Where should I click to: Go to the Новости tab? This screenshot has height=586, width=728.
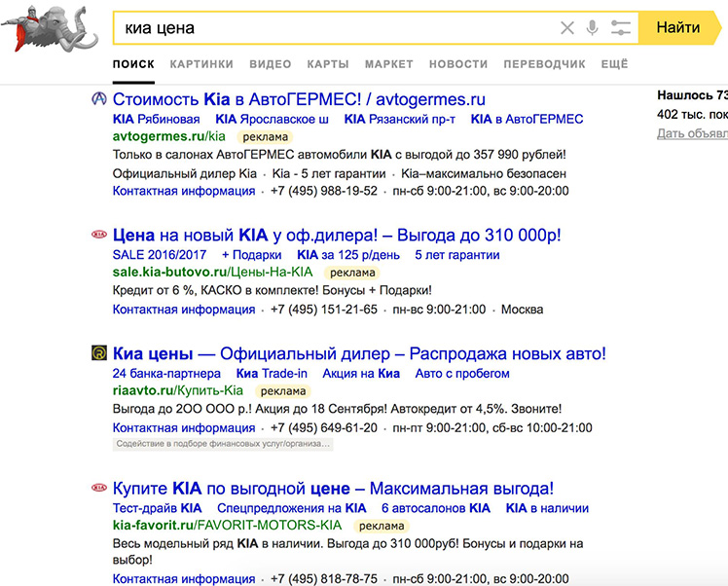pyautogui.click(x=458, y=64)
